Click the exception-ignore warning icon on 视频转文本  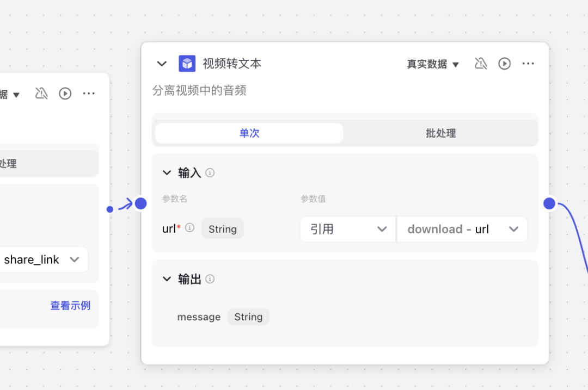pyautogui.click(x=481, y=64)
